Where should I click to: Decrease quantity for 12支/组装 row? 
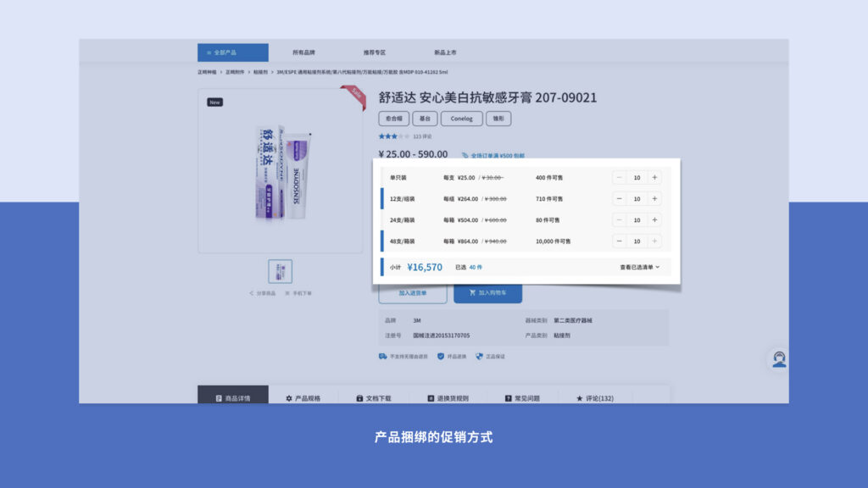click(x=619, y=198)
